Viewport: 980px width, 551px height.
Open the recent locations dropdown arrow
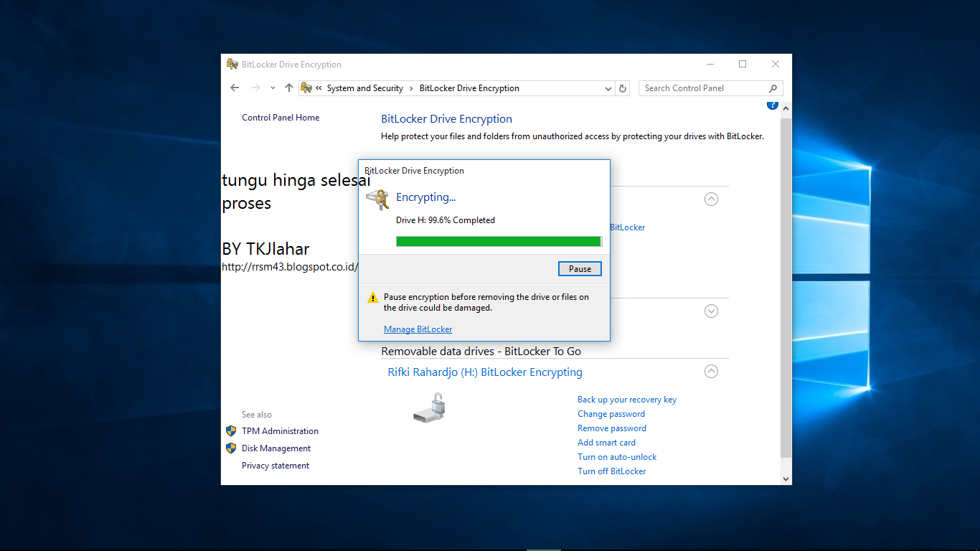(x=273, y=88)
